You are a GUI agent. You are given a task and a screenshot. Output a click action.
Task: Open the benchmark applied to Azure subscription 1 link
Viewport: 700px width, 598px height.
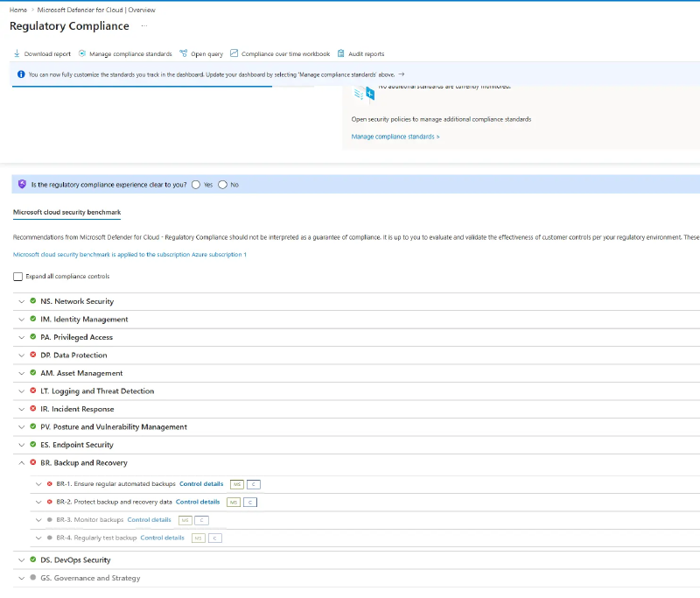[x=129, y=255]
